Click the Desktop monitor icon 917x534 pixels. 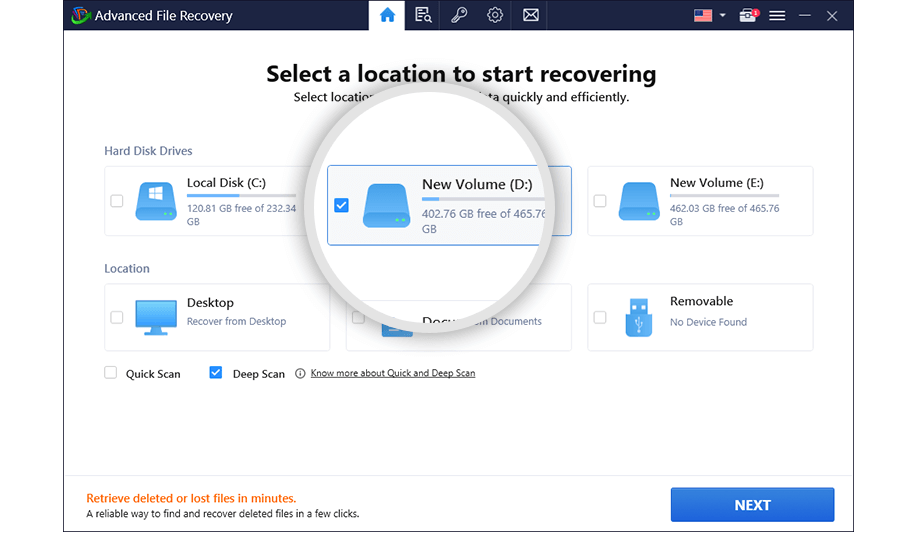click(155, 317)
